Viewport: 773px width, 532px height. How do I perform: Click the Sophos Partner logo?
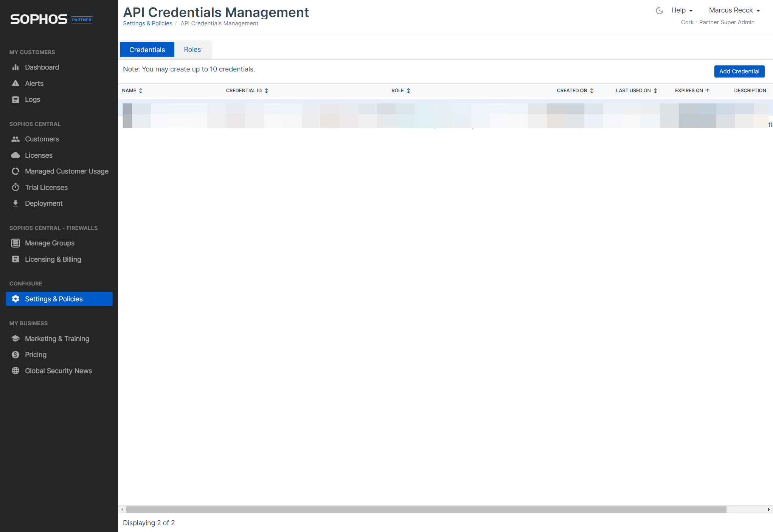coord(51,19)
